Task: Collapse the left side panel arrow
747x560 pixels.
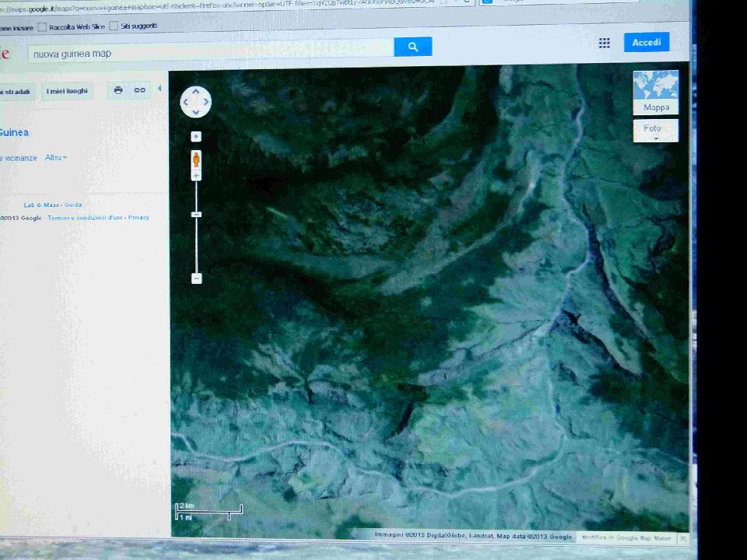Action: 160,88
